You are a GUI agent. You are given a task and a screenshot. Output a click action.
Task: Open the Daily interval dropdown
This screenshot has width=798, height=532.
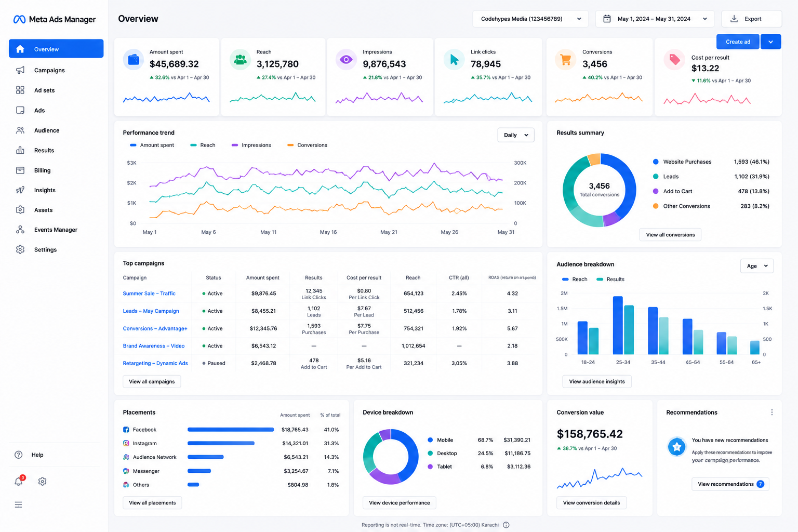(x=516, y=135)
